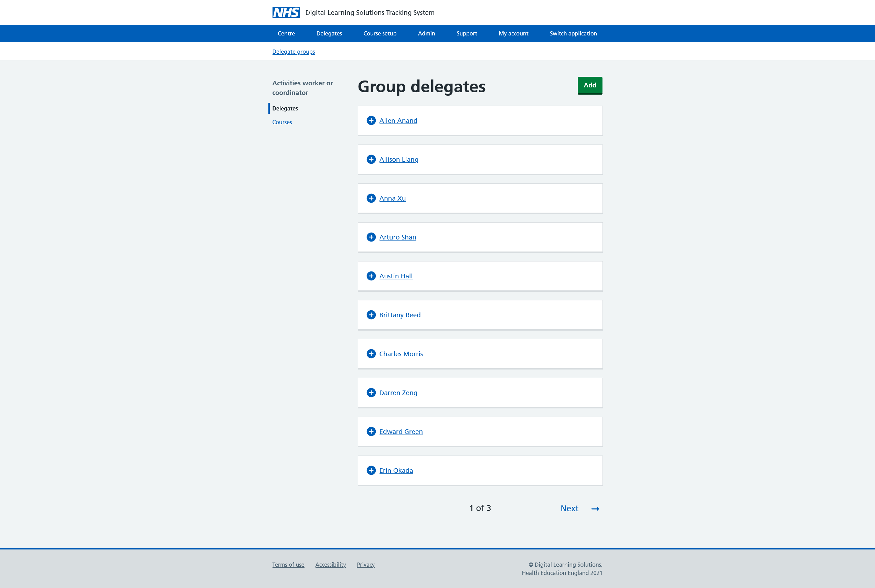The width and height of the screenshot is (875, 588).
Task: Go to Next page of delegates
Action: click(569, 509)
